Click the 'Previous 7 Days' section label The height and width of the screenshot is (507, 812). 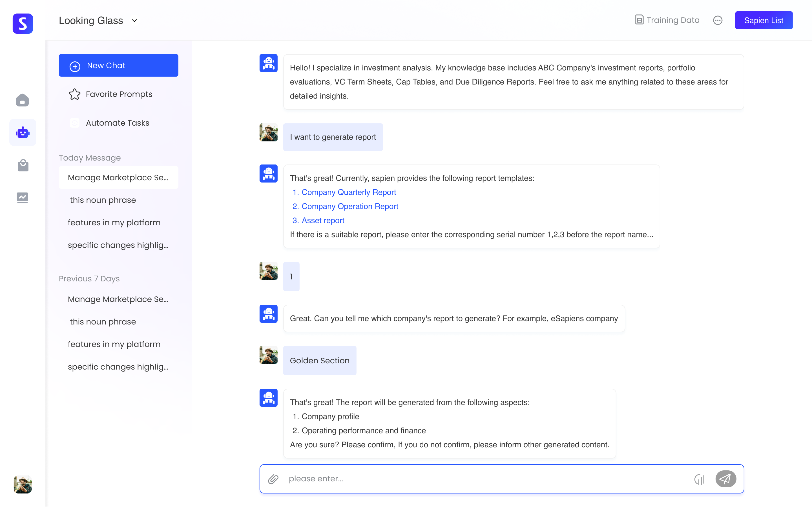tap(89, 279)
